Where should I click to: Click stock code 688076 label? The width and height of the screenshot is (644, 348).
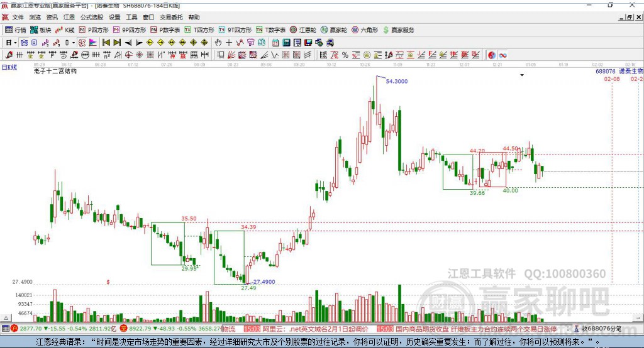[x=606, y=72]
